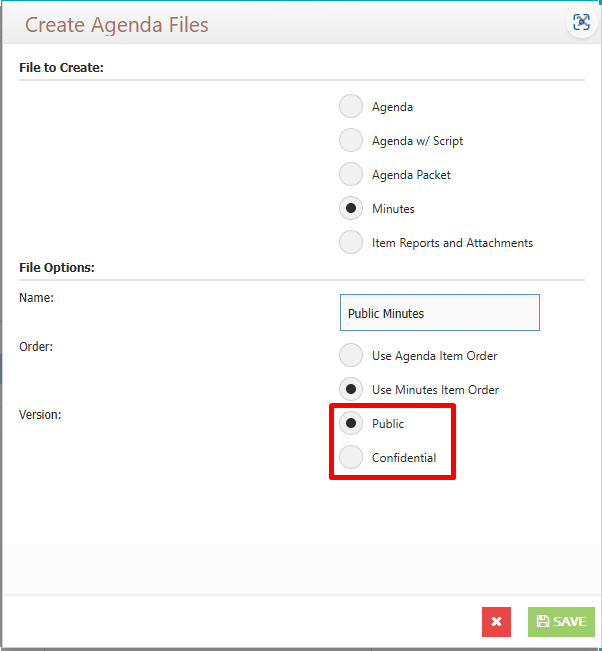Click the Agenda Packet label text
This screenshot has height=651, width=602.
click(411, 175)
